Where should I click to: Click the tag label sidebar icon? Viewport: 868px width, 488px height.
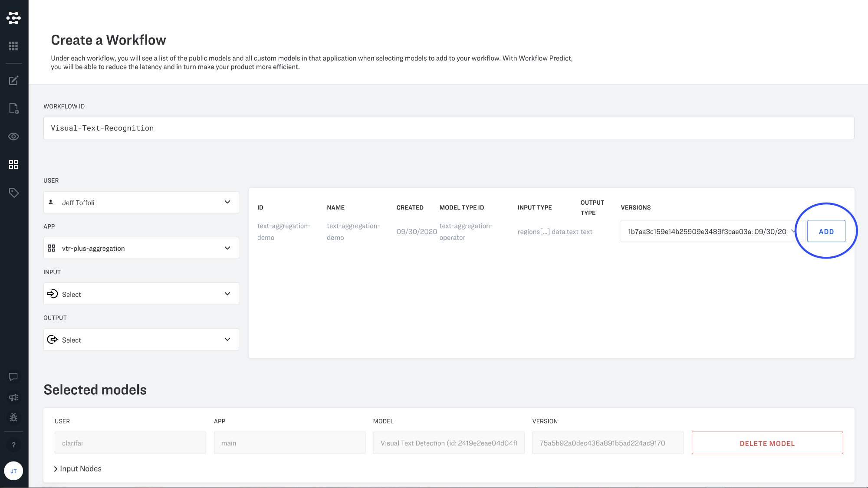pyautogui.click(x=13, y=193)
